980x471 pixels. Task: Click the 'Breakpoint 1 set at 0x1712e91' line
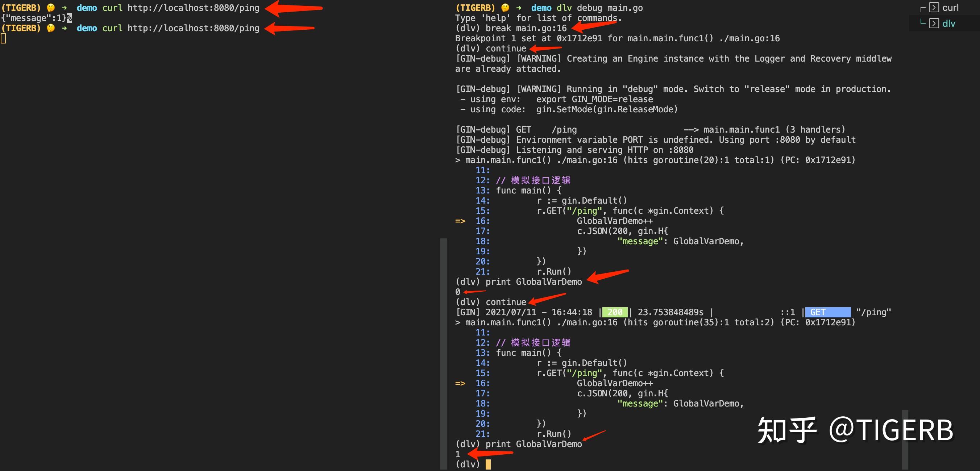point(618,38)
